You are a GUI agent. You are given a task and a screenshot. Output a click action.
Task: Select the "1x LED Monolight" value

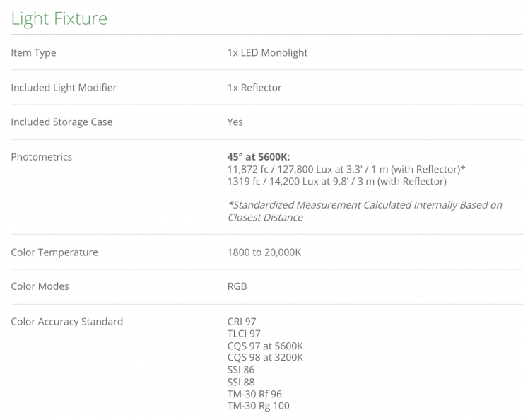[267, 53]
